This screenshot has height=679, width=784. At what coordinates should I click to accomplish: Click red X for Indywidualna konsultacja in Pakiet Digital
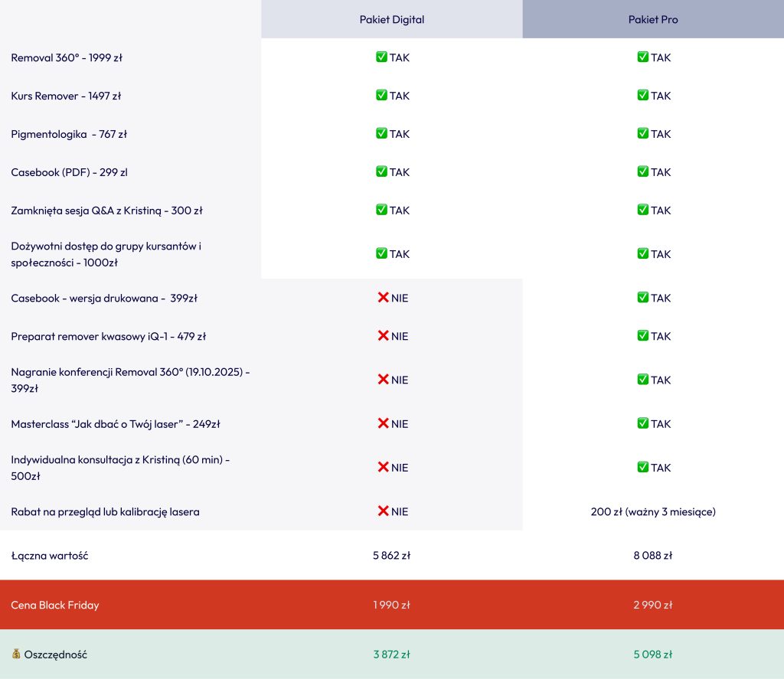coord(383,468)
